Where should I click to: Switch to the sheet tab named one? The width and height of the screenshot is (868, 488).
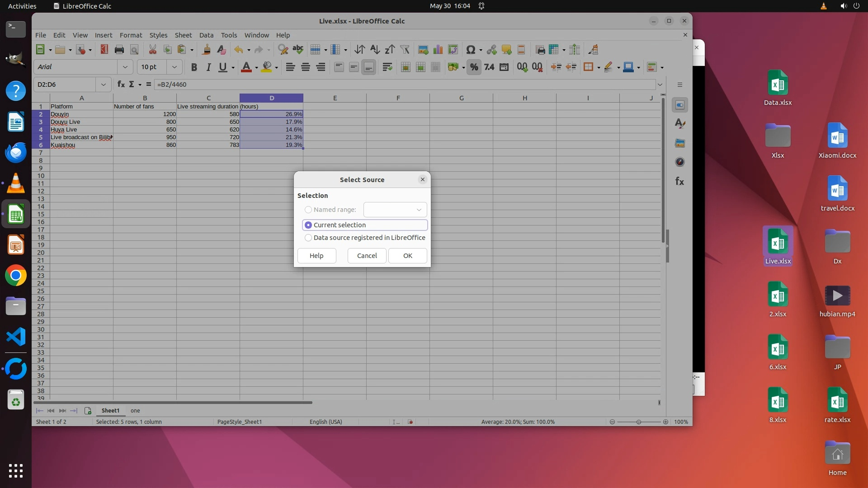point(135,411)
